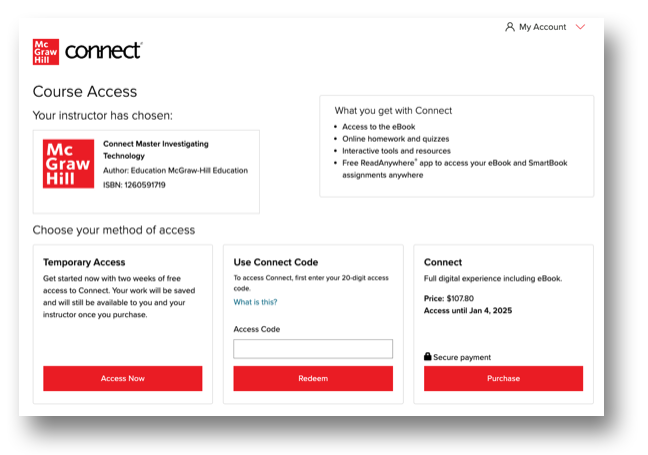Open the My Account menu label
This screenshot has height=455, width=648.
point(542,27)
